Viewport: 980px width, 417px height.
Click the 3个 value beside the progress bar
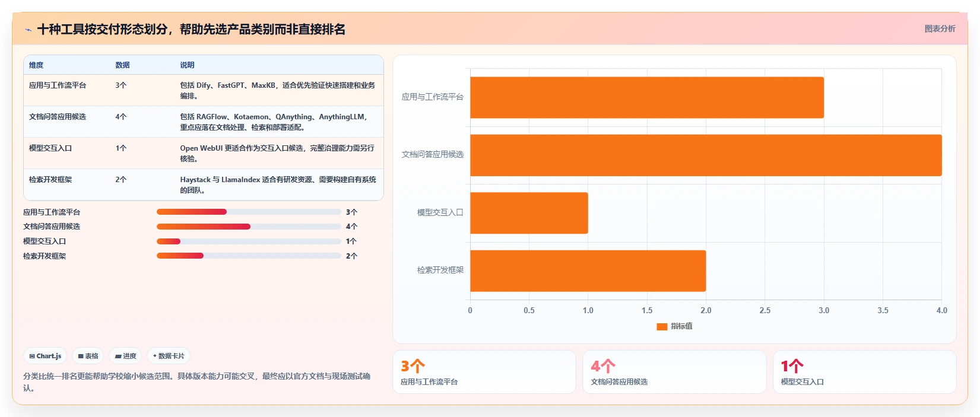351,212
